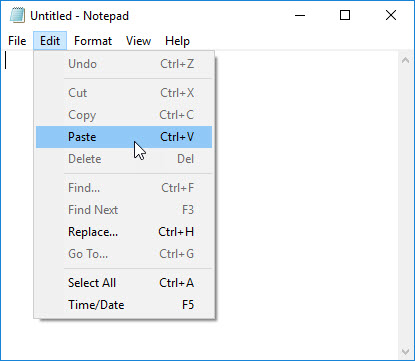Click the scrollbar up arrow

tap(406, 60)
